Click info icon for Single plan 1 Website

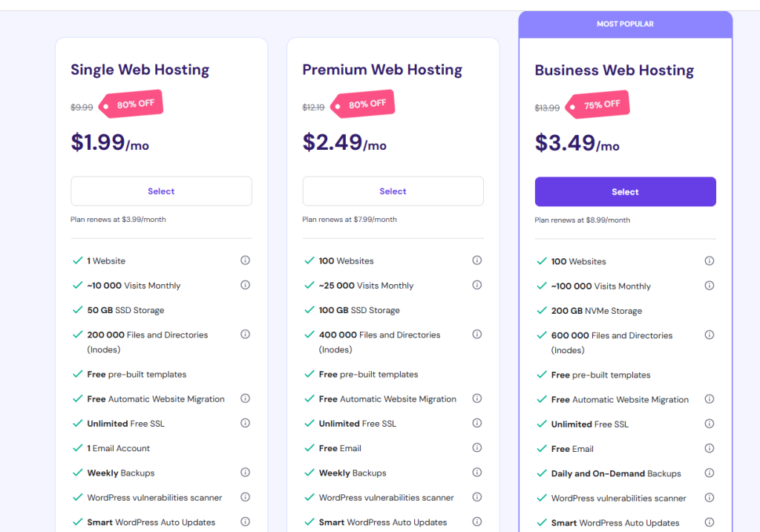(x=245, y=260)
